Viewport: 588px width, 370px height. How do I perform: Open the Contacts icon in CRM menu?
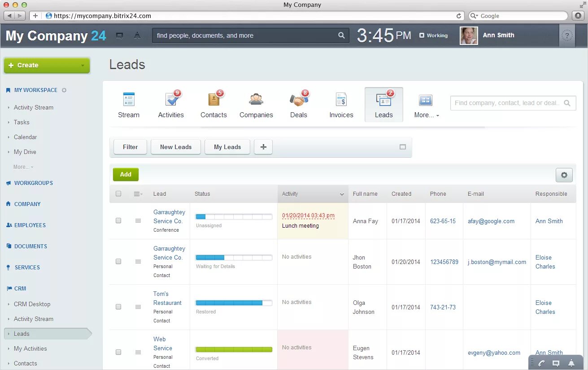point(214,99)
